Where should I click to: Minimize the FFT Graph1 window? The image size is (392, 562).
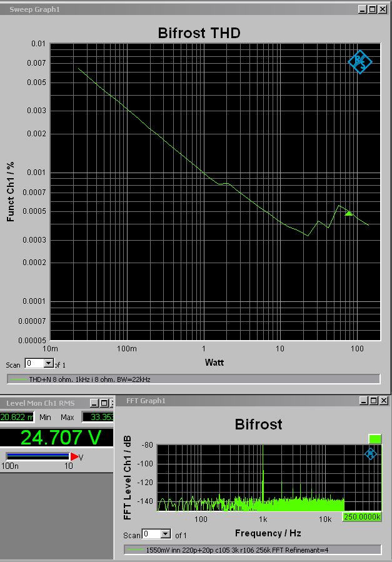[364, 401]
